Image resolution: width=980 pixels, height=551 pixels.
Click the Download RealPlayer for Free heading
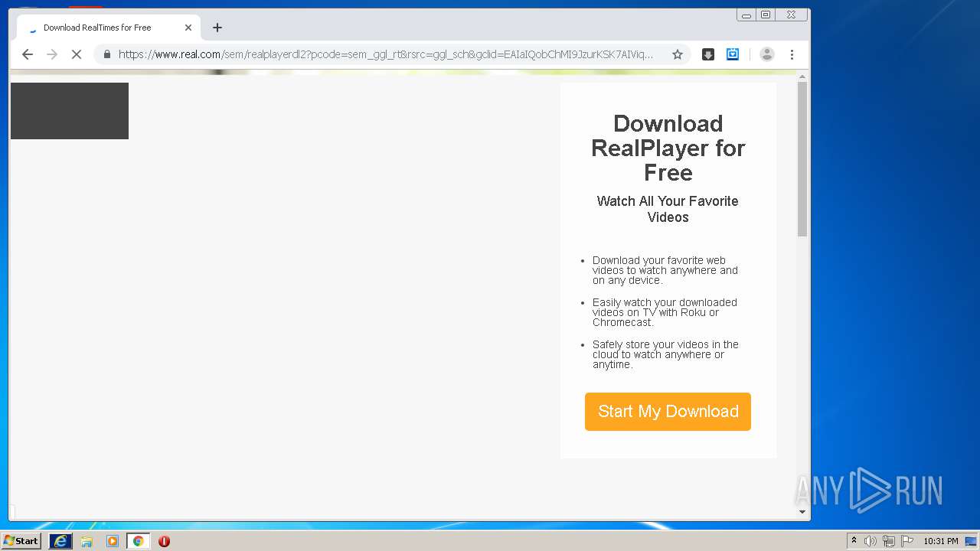(x=668, y=148)
